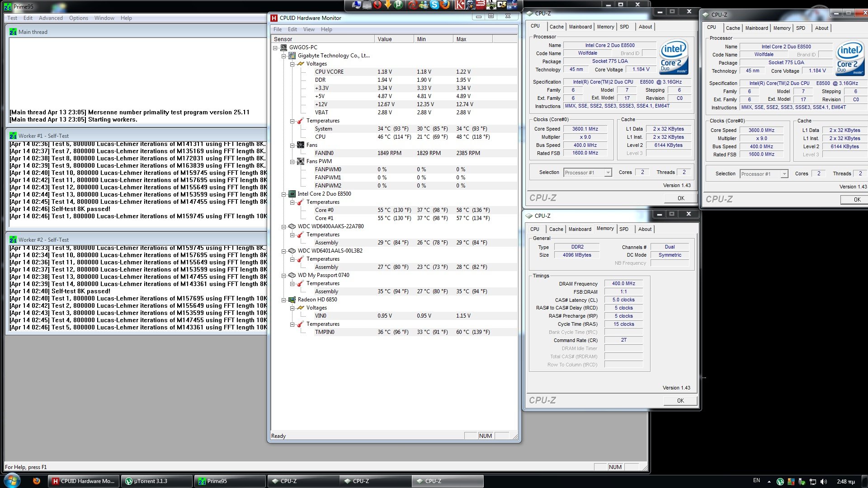
Task: Sort by the Sensor column header
Action: [x=322, y=39]
